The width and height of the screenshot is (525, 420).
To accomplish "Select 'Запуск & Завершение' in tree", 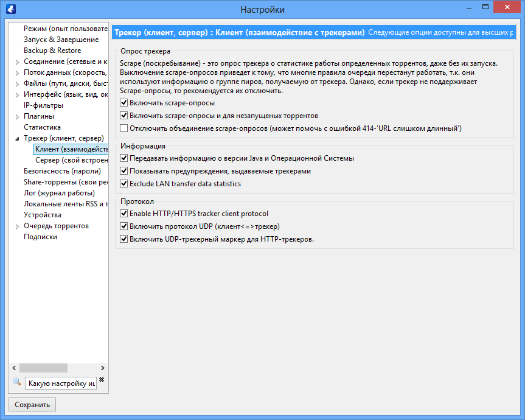I will click(61, 40).
